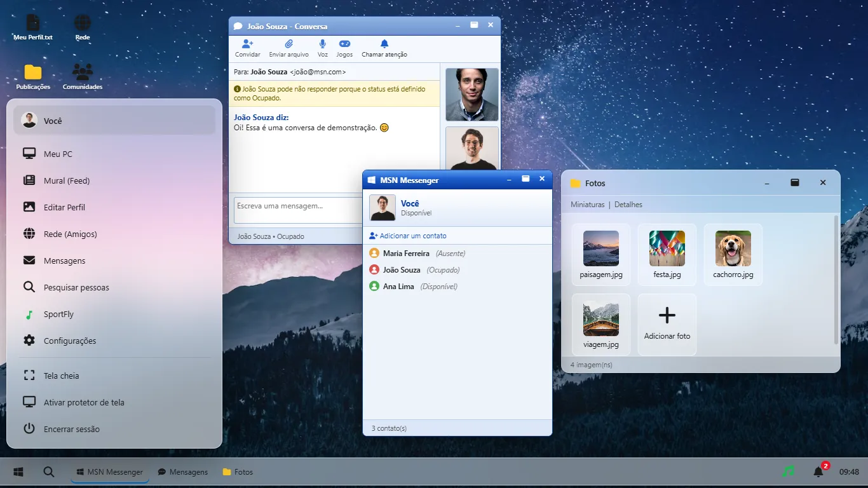Open Meu PC from the start menu

pos(114,154)
